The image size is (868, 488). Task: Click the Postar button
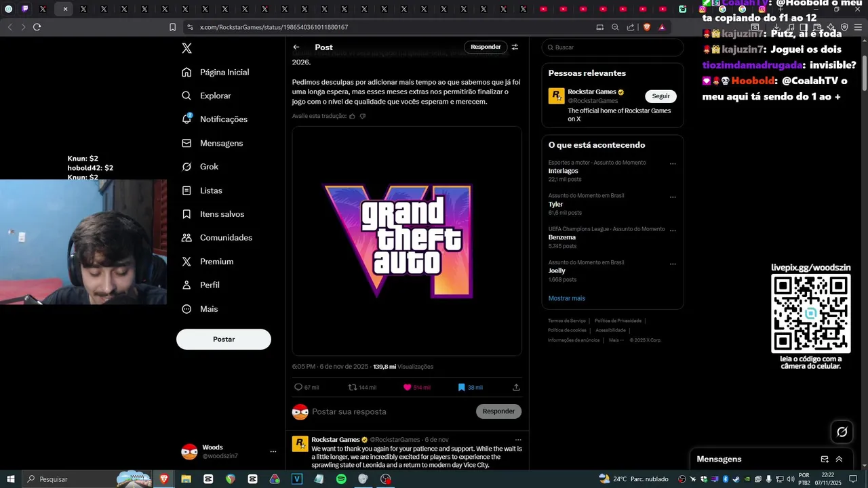click(x=224, y=339)
